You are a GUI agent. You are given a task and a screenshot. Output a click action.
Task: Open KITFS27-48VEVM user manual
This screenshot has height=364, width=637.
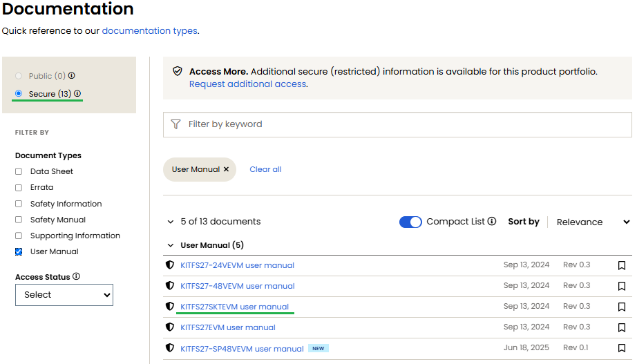pyautogui.click(x=238, y=286)
